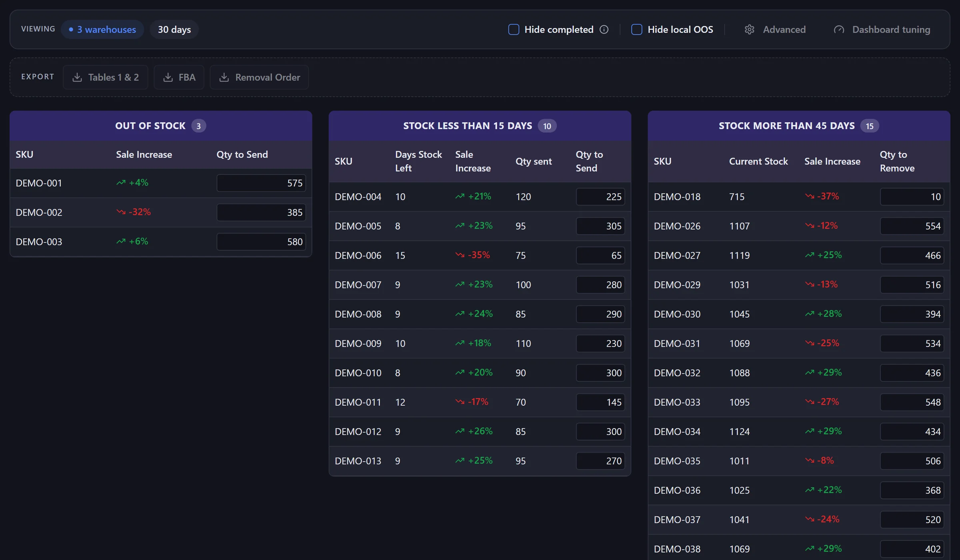Edit Qty to Send field for DEMO-006

click(600, 255)
